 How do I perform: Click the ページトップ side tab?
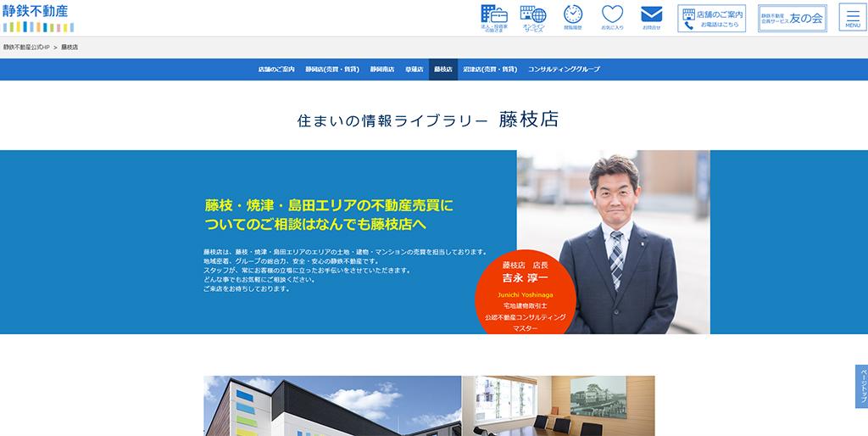[861, 386]
